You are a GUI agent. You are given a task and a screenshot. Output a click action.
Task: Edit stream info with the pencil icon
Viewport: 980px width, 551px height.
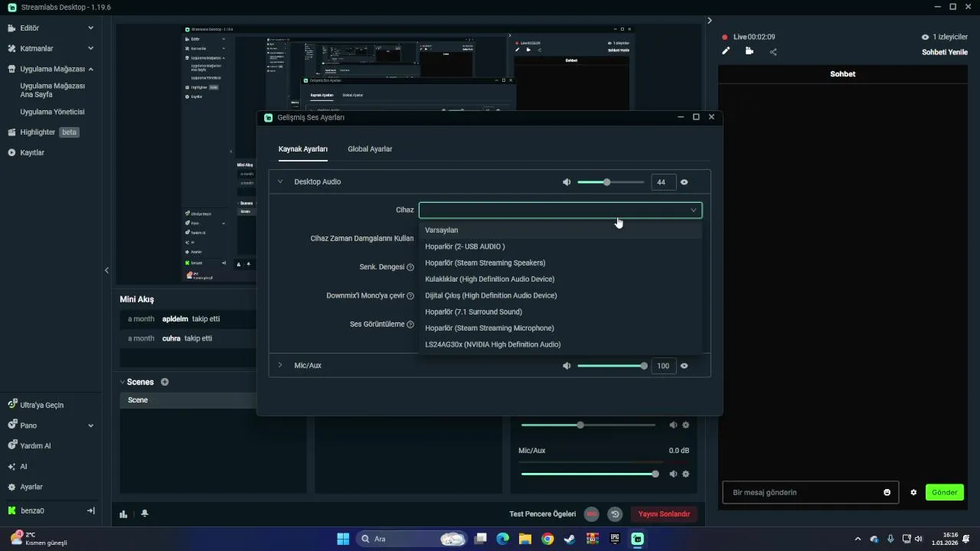[726, 51]
